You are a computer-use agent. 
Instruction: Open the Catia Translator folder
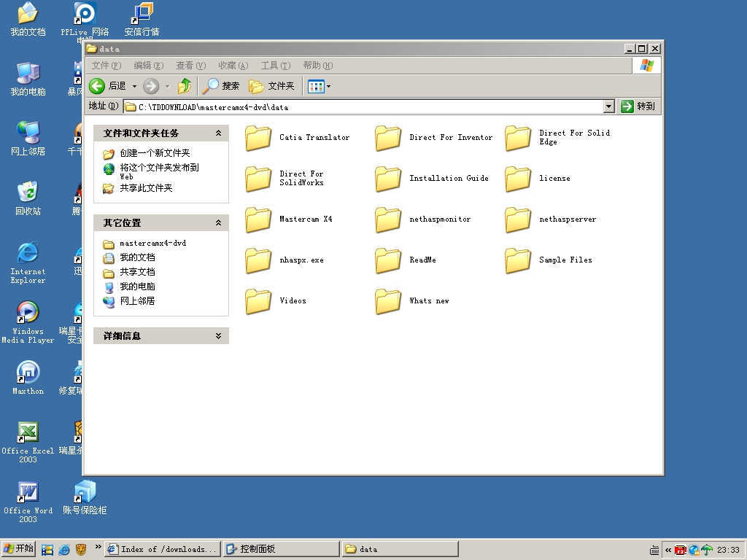[298, 138]
